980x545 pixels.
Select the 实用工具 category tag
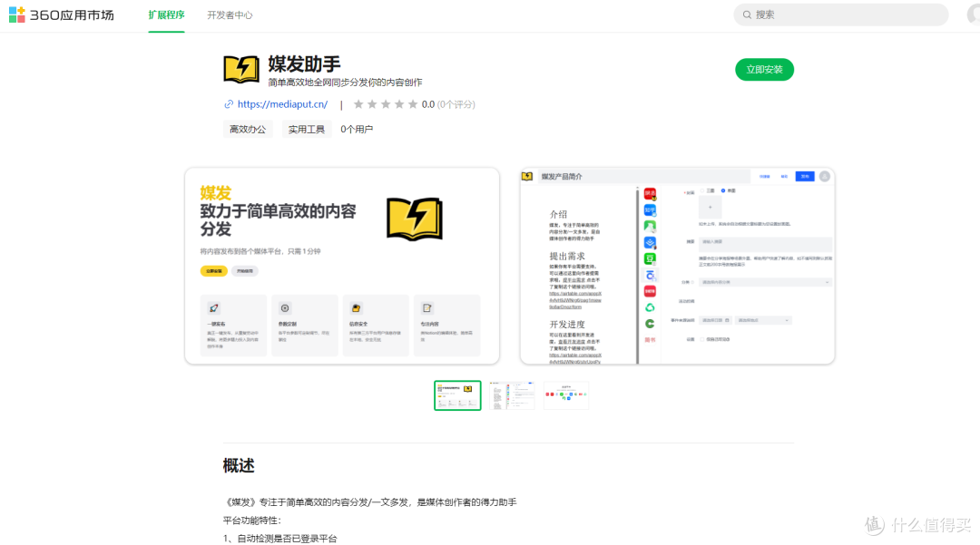(x=307, y=130)
